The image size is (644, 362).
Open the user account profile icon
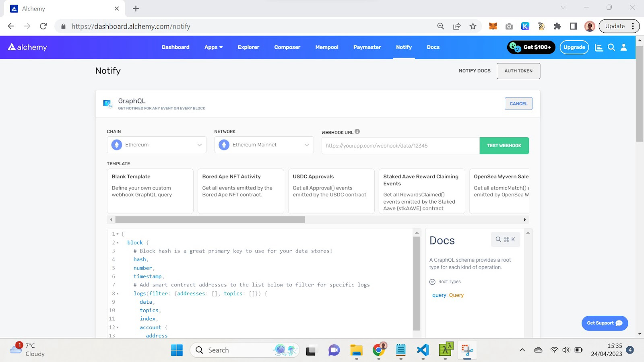point(623,47)
